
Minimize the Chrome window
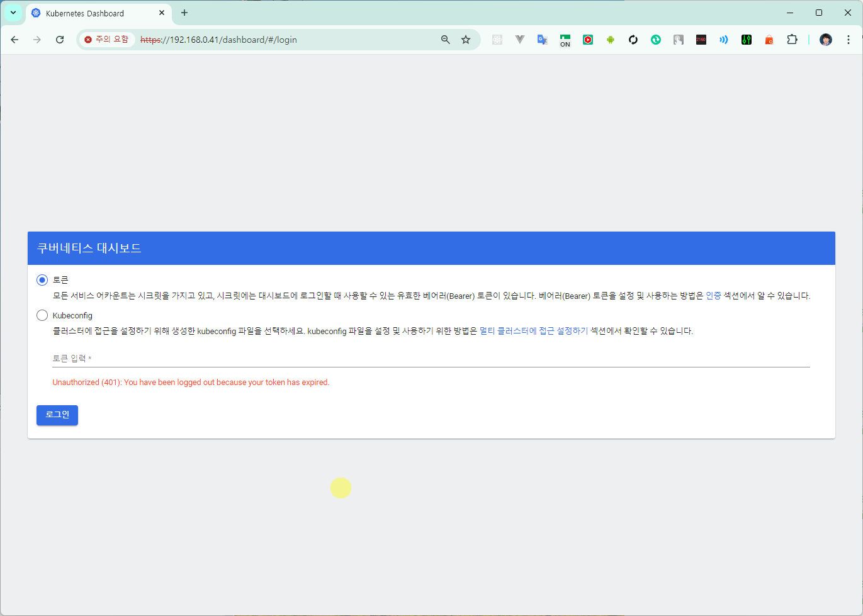click(x=790, y=13)
